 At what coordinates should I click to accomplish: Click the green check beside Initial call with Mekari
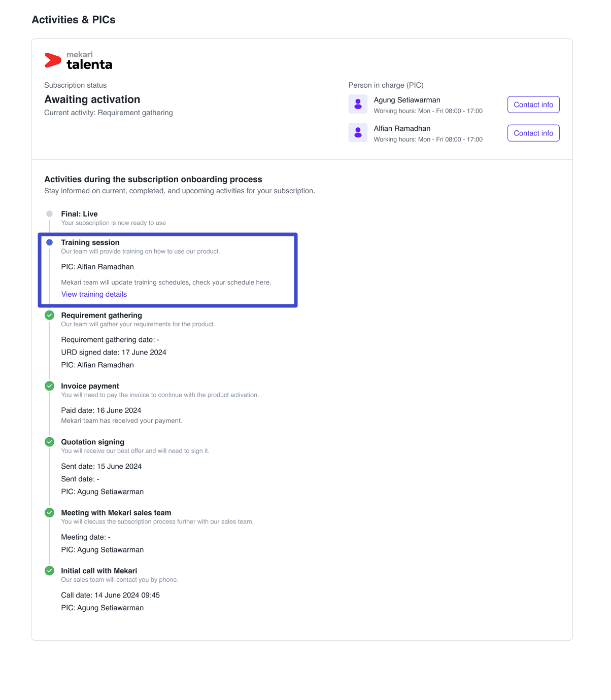click(x=49, y=571)
